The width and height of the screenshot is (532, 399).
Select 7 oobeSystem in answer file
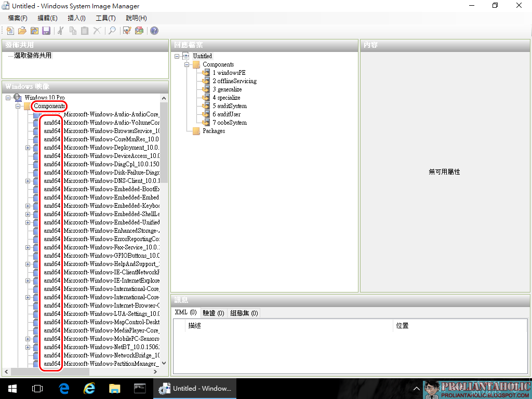(230, 123)
